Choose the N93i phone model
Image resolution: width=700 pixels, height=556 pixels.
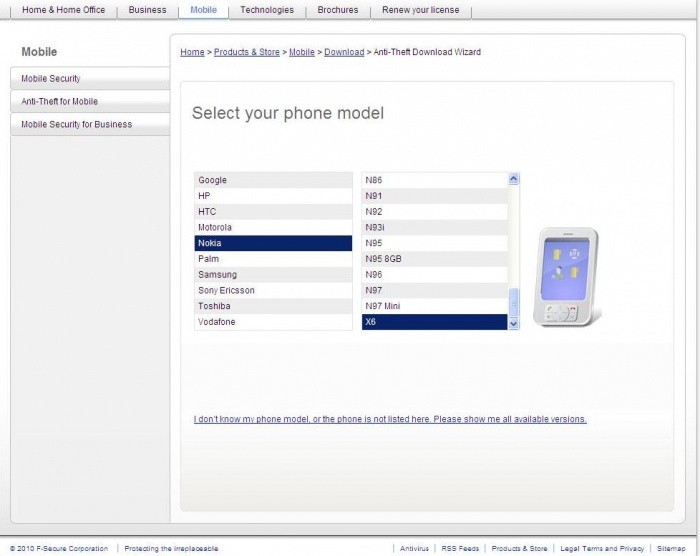[434, 227]
